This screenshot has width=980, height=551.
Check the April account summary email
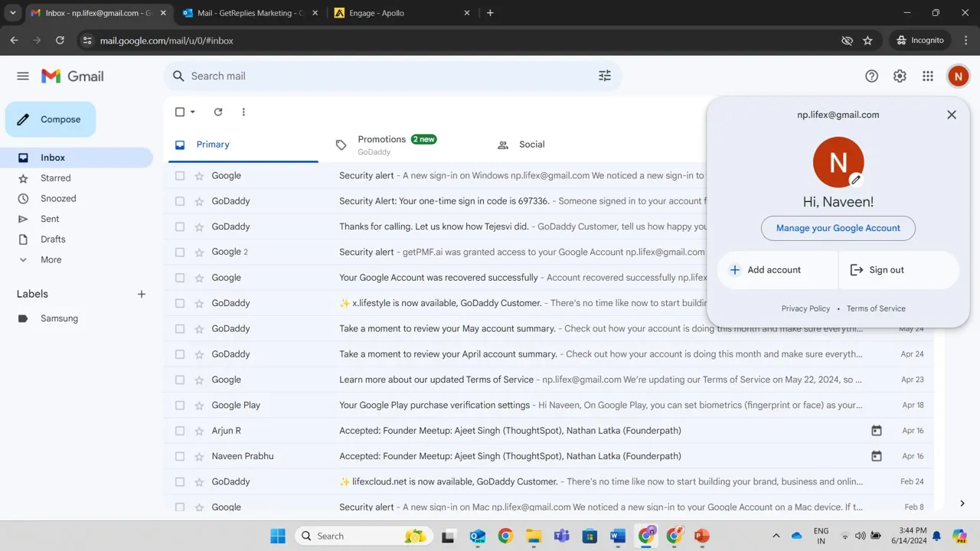point(180,354)
